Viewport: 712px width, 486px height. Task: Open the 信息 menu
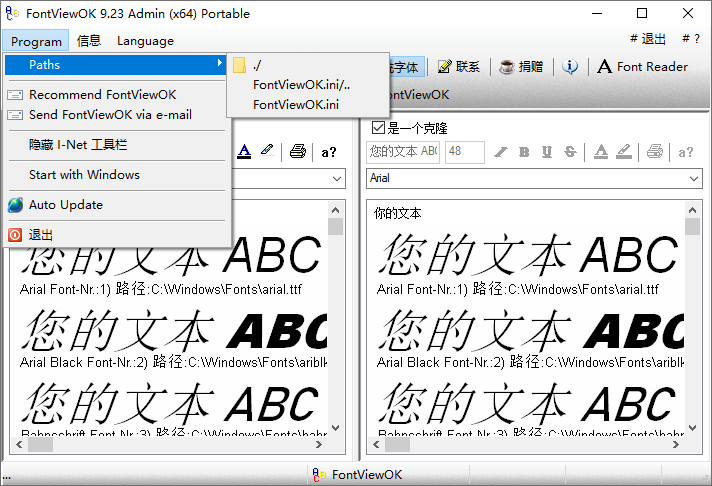(89, 41)
